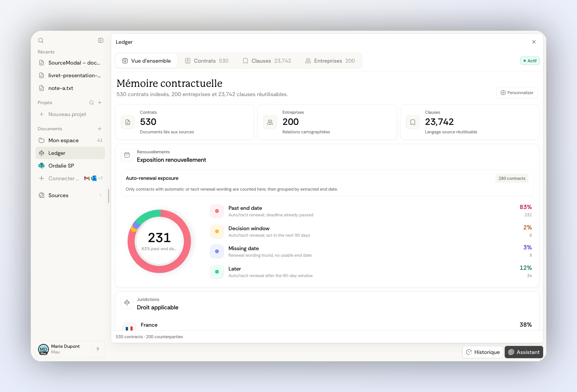Click the Actif status badge
Screen dimensions: 577x392
click(x=530, y=61)
